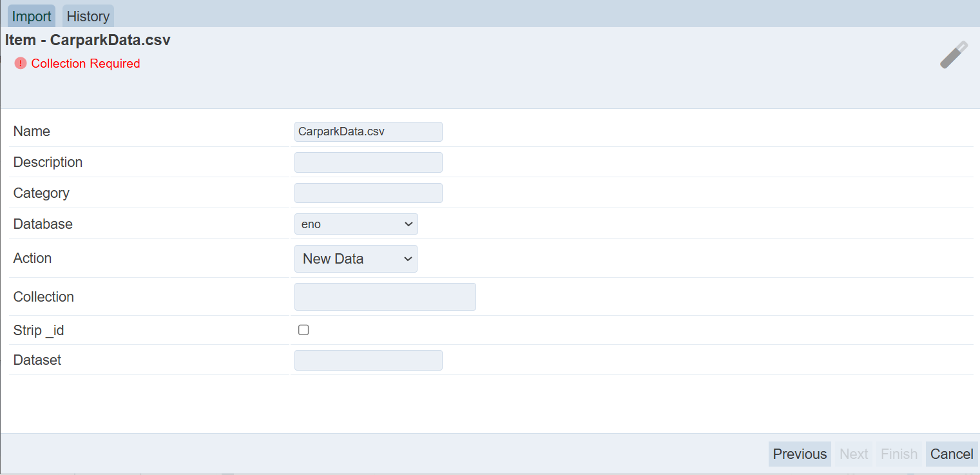Click the Strip _id row label
Image resolution: width=980 pixels, height=475 pixels.
39,331
